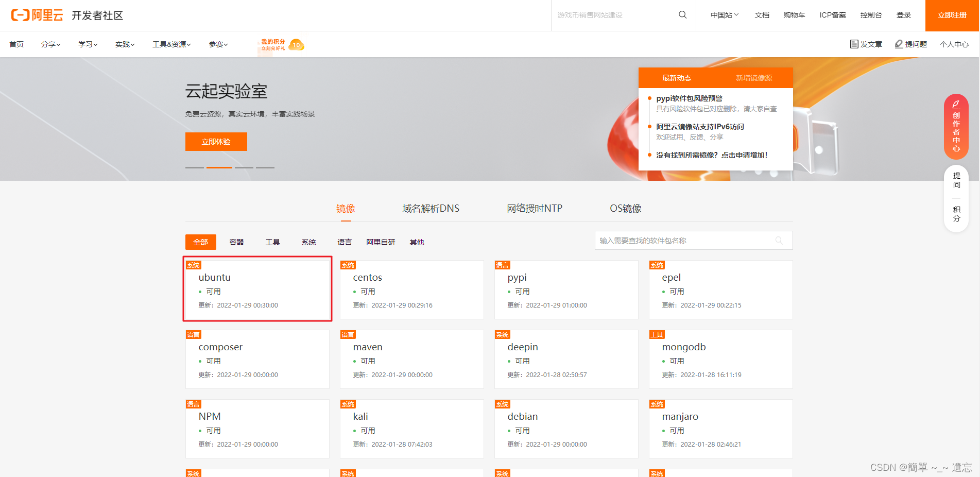Filter mirrors by 工具
This screenshot has width=980, height=477.
(x=273, y=242)
